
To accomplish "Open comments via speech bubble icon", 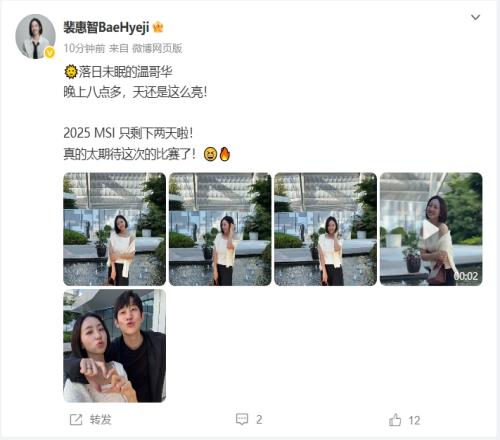I will point(242,419).
